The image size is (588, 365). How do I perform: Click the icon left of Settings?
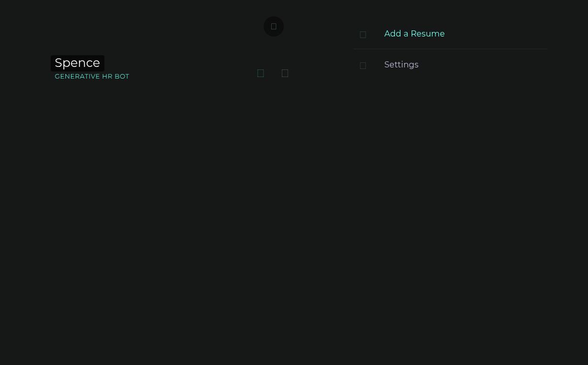coord(363,65)
